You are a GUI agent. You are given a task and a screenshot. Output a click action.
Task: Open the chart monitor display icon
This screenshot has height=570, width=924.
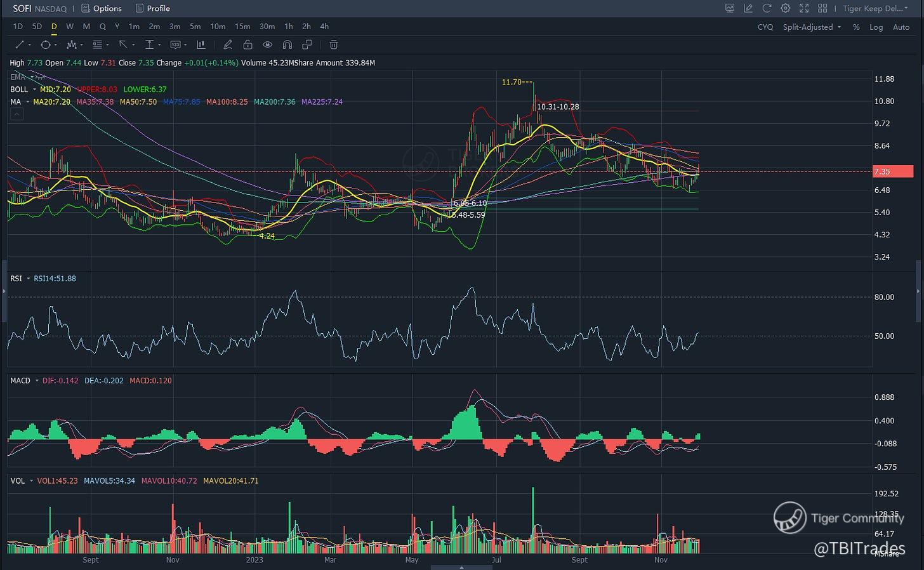(730, 8)
